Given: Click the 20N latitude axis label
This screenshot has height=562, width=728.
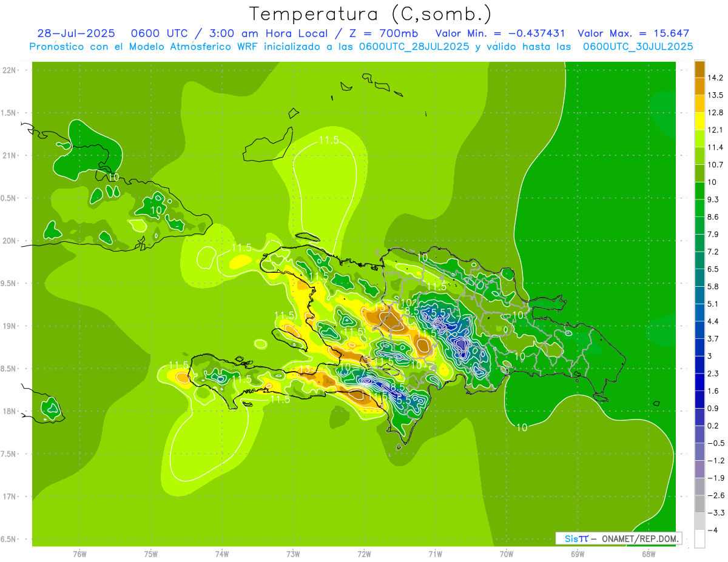Looking at the screenshot, I should pos(10,241).
